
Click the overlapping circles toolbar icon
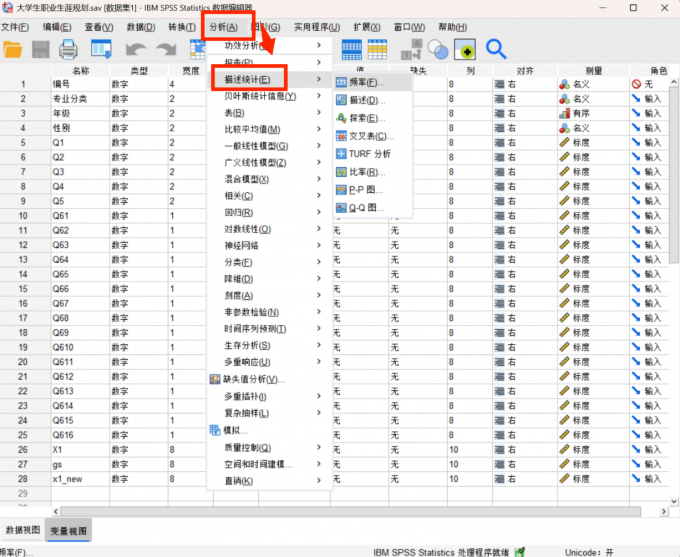[438, 49]
